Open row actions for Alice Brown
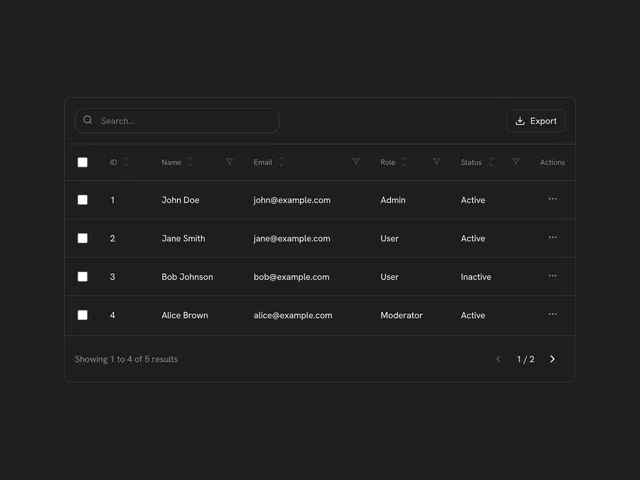 coord(552,314)
